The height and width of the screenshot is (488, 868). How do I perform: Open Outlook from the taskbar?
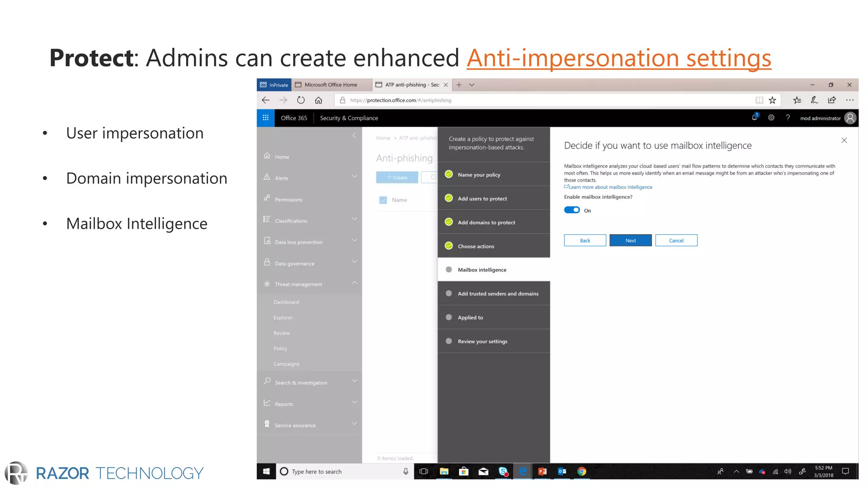(x=562, y=471)
